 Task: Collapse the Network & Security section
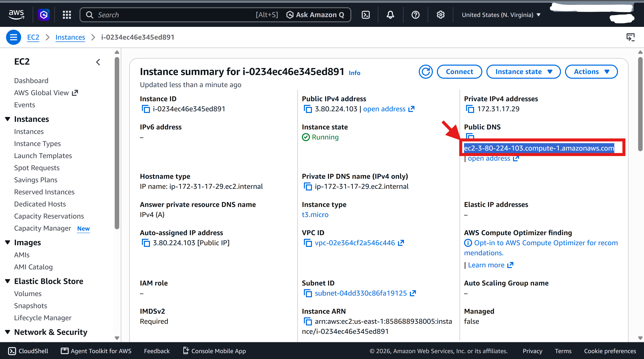click(x=8, y=332)
